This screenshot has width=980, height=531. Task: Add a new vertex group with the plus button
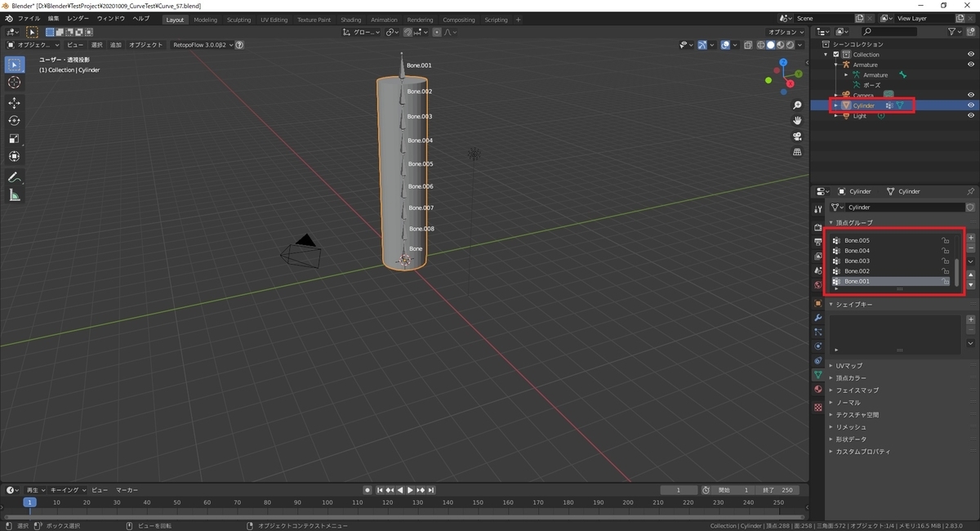pos(971,238)
